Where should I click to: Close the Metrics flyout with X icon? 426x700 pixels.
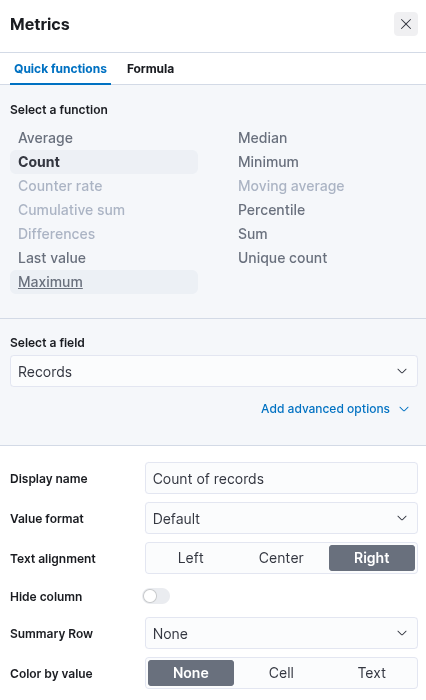click(405, 24)
